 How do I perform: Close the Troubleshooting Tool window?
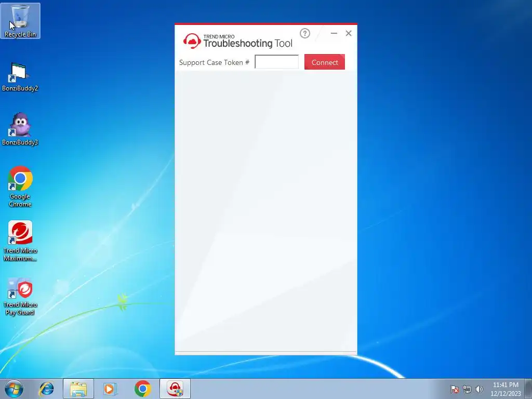pos(349,33)
